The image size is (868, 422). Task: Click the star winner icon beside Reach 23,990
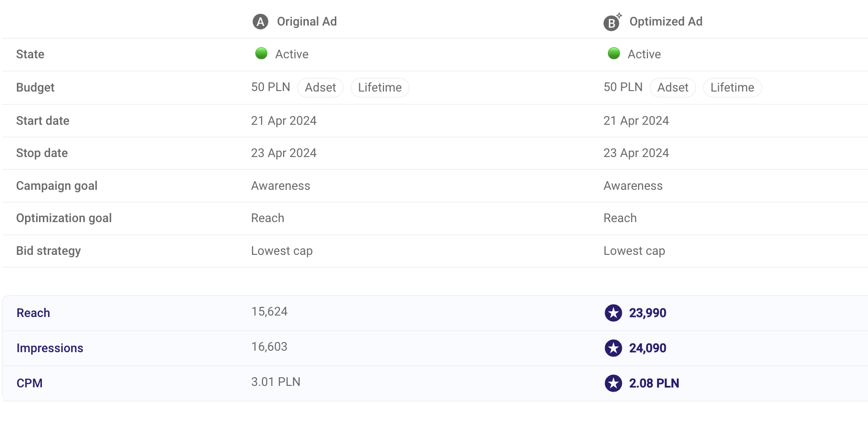(613, 313)
